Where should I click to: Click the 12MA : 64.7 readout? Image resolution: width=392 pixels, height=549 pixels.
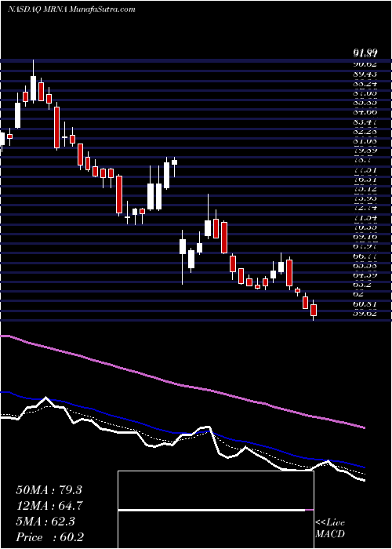(49, 506)
